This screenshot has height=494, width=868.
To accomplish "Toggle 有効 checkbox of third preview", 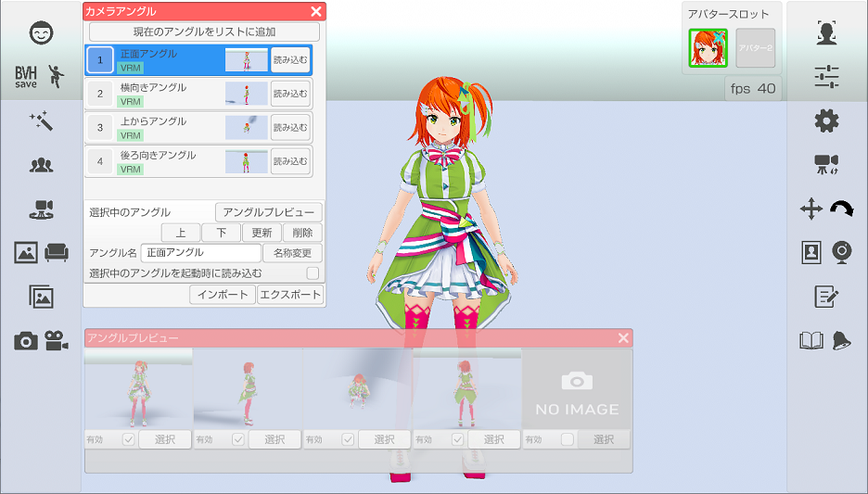I will pyautogui.click(x=348, y=439).
